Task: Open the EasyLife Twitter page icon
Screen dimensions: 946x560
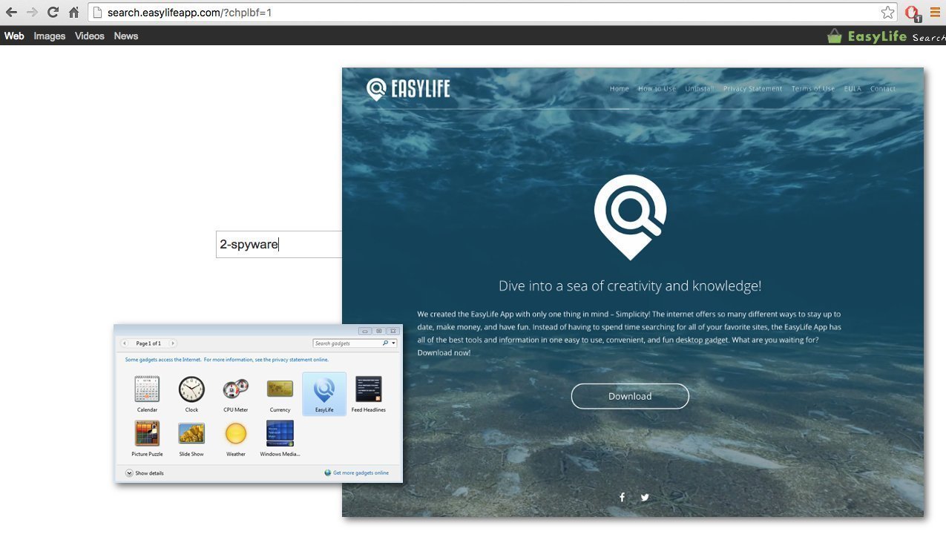Action: [645, 498]
